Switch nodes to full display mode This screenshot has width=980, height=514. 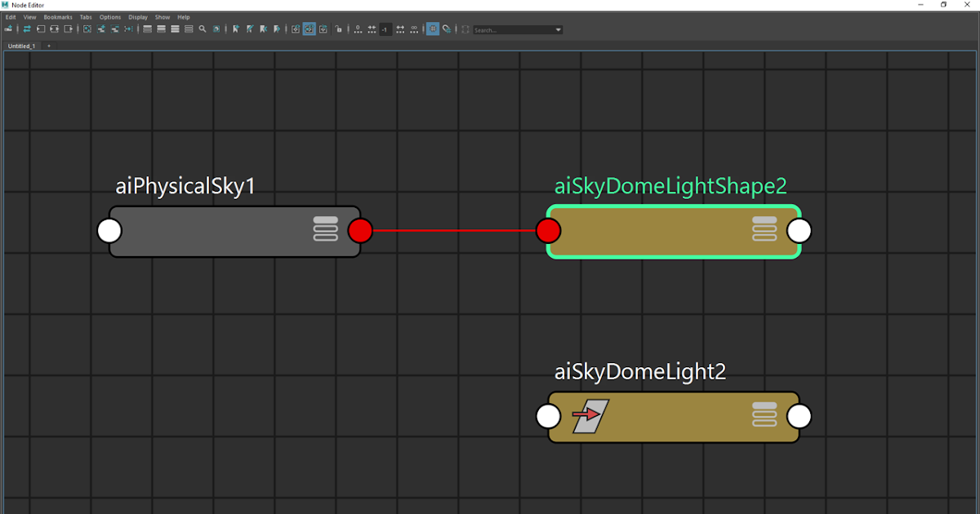pos(175,29)
